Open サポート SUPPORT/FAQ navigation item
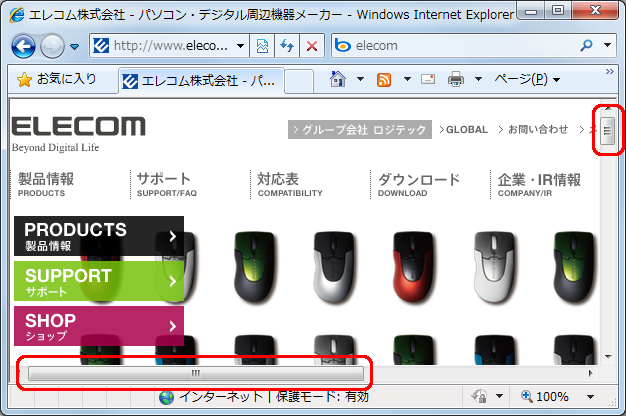Image resolution: width=626 pixels, height=416 pixels. click(x=166, y=184)
